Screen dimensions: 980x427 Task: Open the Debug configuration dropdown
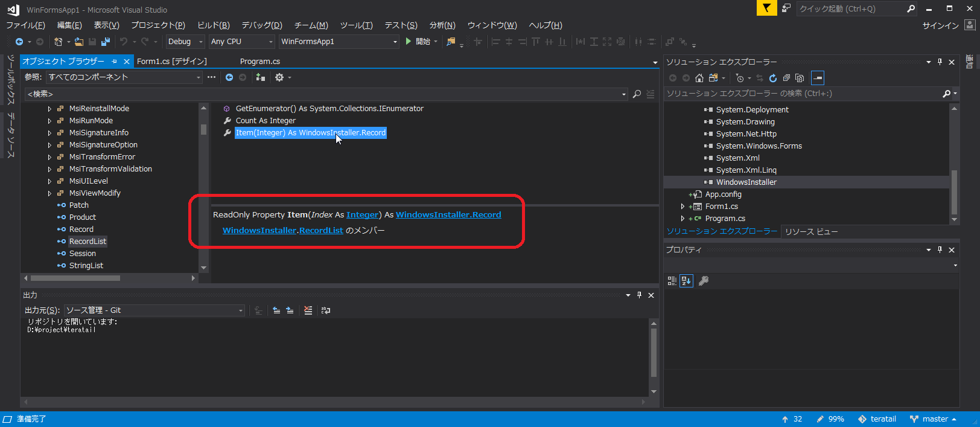[x=185, y=42]
